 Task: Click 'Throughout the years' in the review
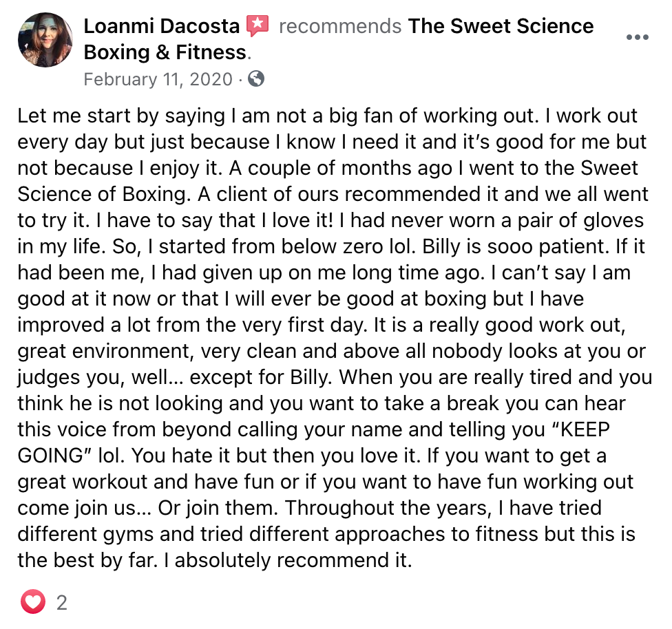click(x=375, y=508)
